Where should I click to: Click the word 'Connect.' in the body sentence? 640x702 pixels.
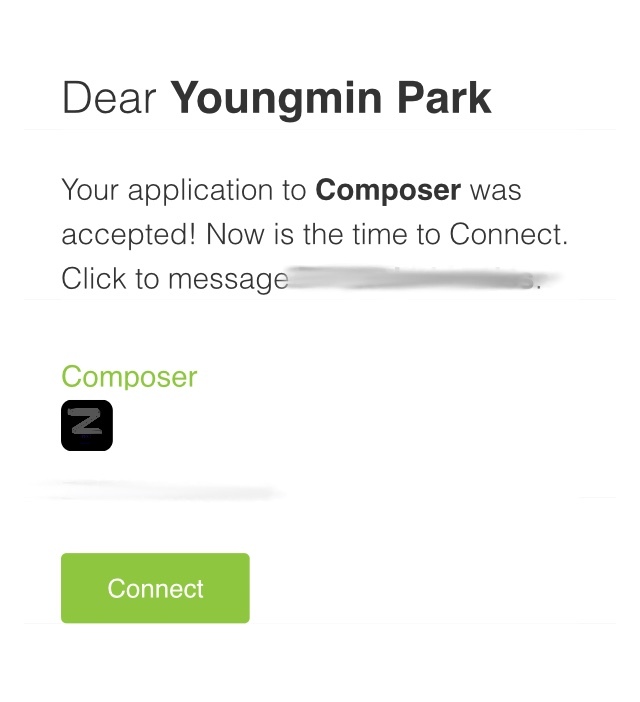point(508,234)
